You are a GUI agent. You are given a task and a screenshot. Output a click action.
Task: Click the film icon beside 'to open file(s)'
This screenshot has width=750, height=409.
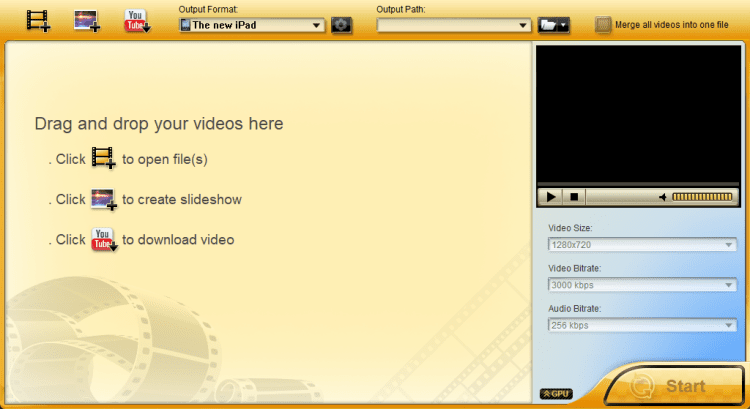103,158
